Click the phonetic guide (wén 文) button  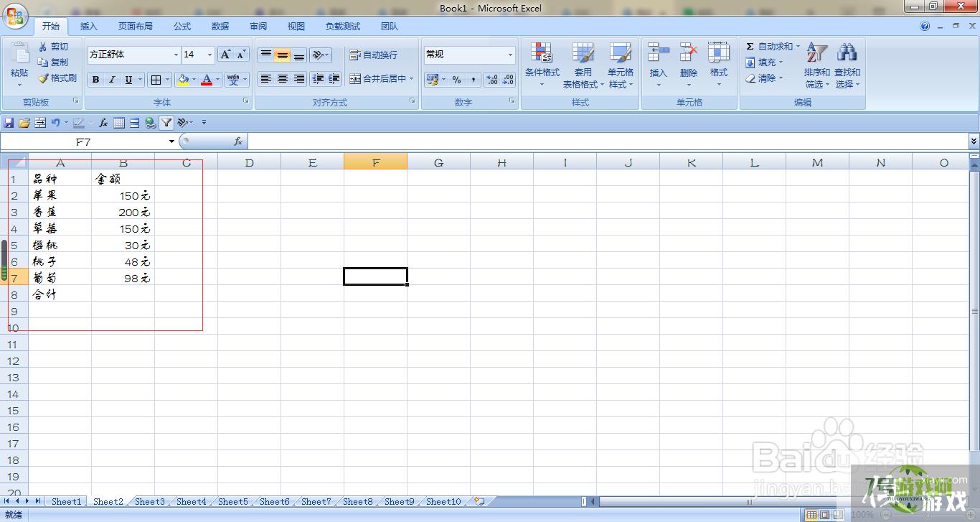point(233,80)
